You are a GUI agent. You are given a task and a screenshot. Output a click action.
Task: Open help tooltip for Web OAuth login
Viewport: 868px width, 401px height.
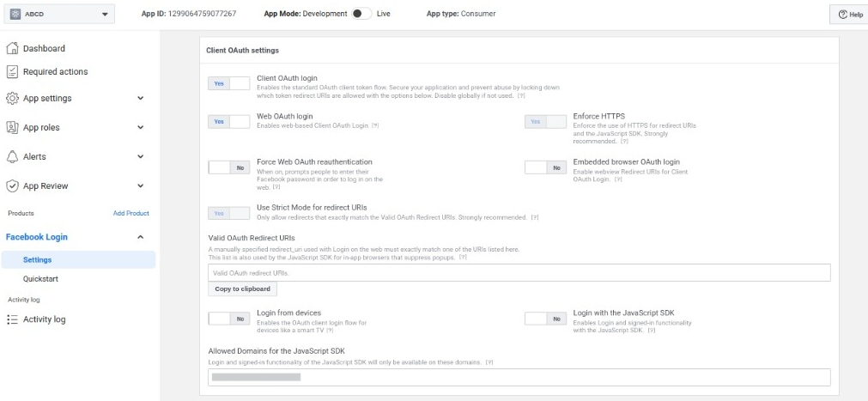point(375,126)
